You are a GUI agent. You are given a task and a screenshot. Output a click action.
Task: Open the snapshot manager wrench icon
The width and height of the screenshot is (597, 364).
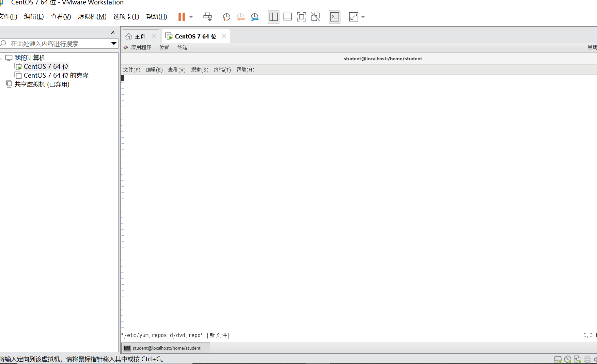tap(254, 17)
